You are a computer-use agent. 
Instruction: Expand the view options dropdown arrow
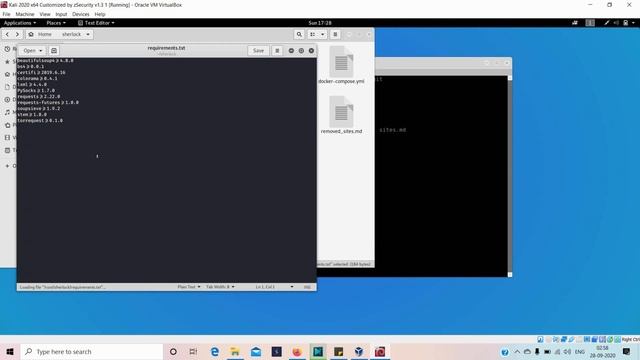tap(322, 34)
